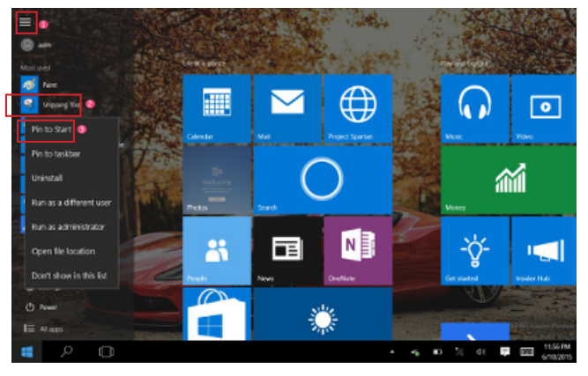
Task: Click the Most used heading text
Action: click(35, 68)
